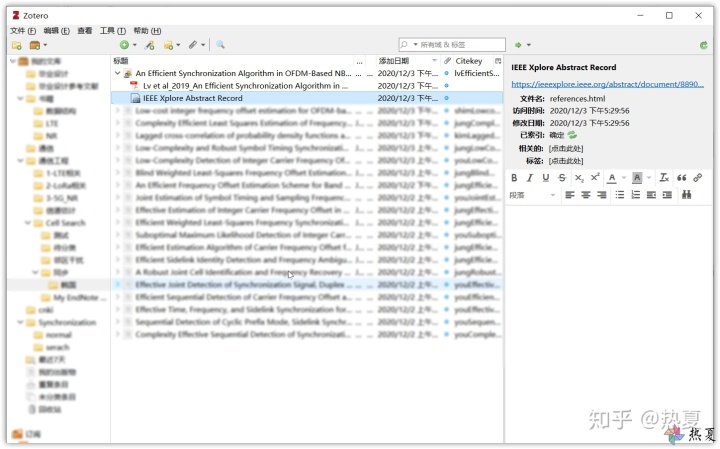
Task: Open the 查看 menu
Action: coord(84,31)
